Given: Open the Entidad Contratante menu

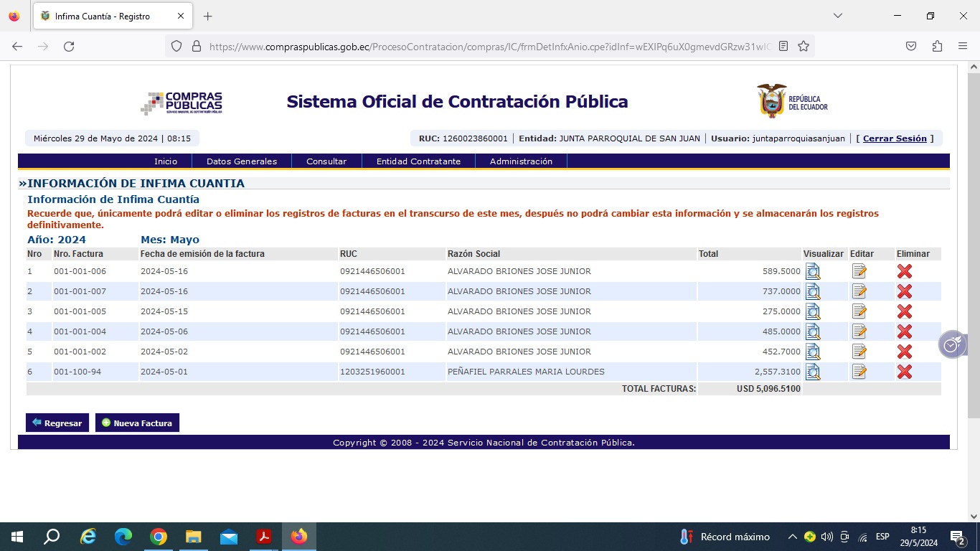Looking at the screenshot, I should (418, 161).
